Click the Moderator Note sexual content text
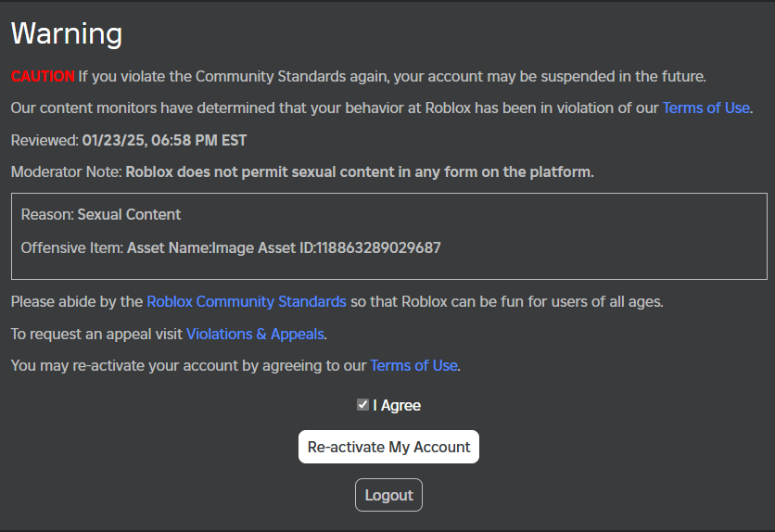Viewport: 775px width, 532px height. click(360, 171)
